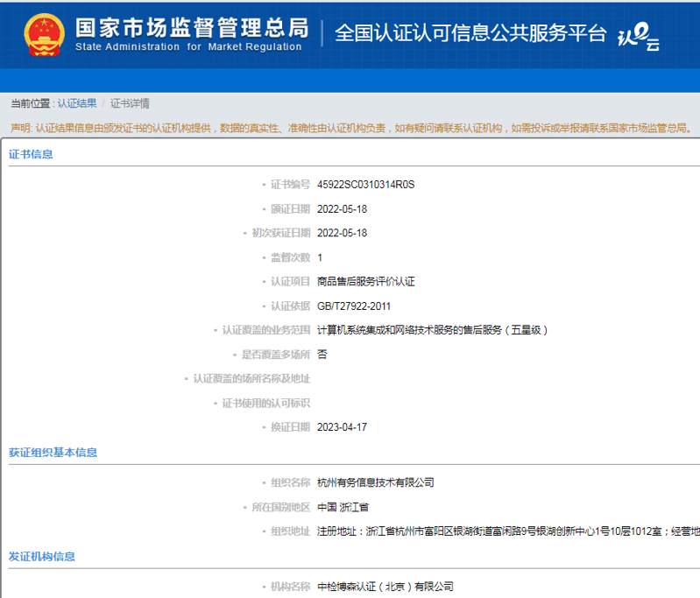Click the 认证项目 field label
The width and height of the screenshot is (700, 598).
point(290,282)
